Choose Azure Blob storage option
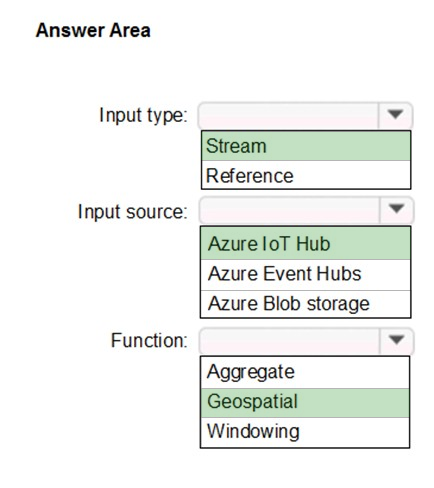 305,304
